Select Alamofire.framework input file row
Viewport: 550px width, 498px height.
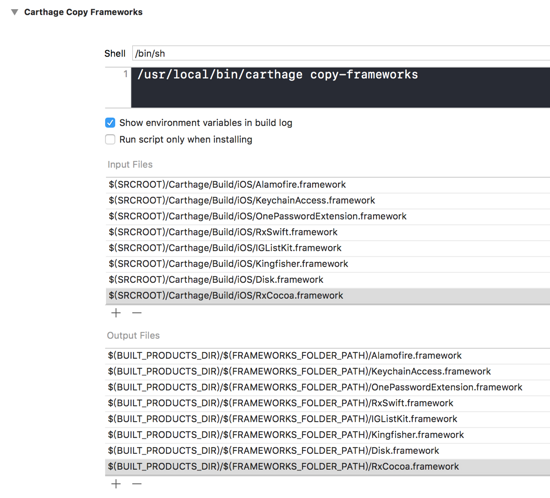(328, 184)
